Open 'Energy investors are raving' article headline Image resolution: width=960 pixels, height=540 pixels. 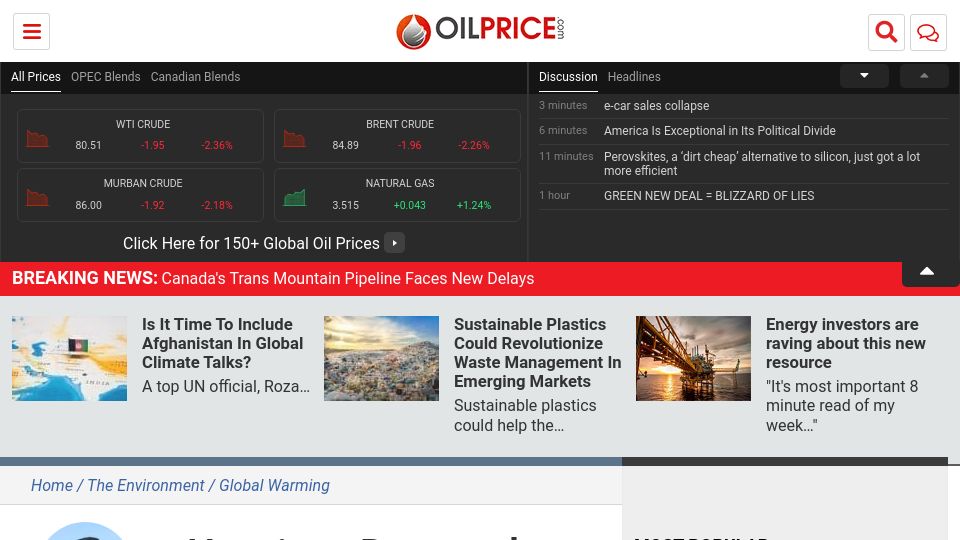846,343
